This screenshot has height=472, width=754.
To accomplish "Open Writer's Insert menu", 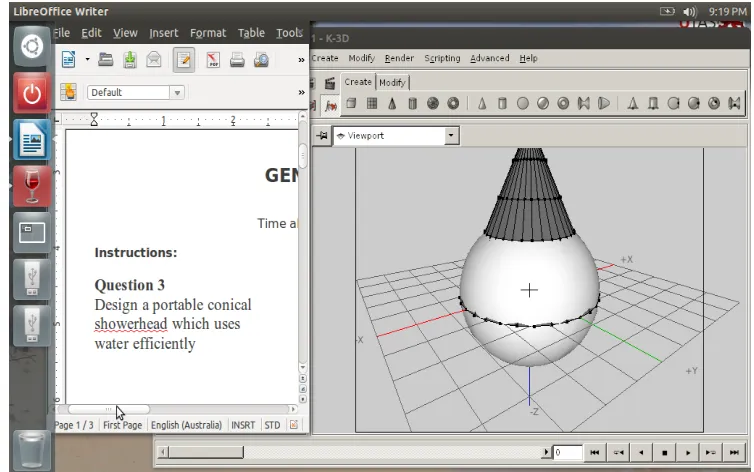I will pyautogui.click(x=163, y=33).
